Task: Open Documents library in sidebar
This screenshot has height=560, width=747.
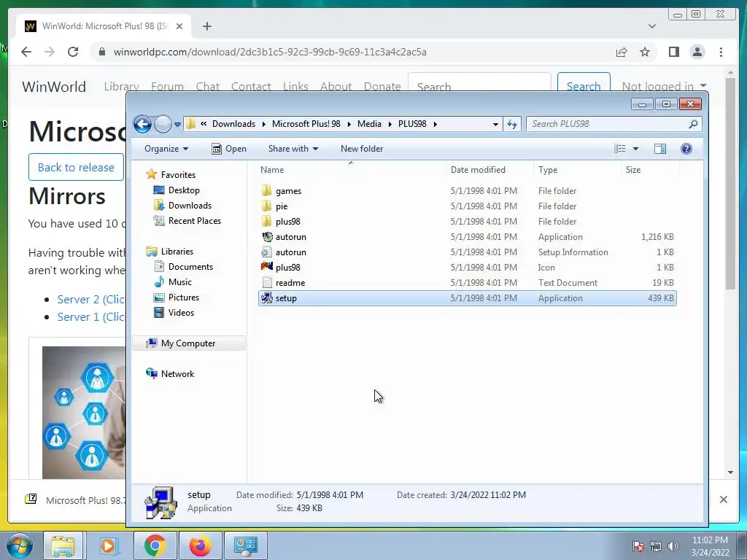Action: (190, 267)
